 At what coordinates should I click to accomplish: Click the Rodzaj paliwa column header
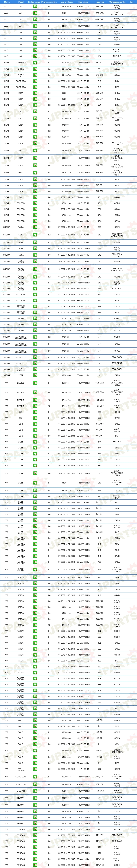pyautogui.click(x=34, y=2)
